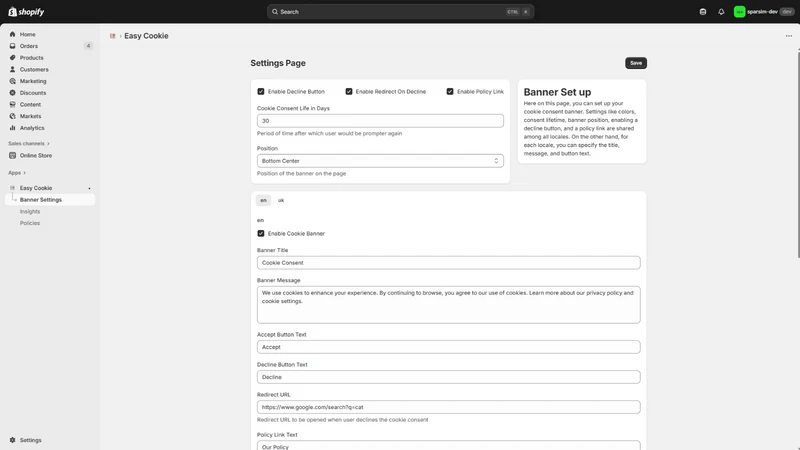Click the Save button
Screen dimensions: 800x450
[x=636, y=63]
